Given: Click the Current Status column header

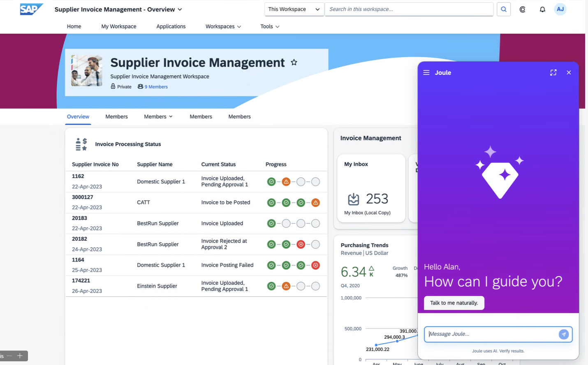Looking at the screenshot, I should [x=218, y=164].
